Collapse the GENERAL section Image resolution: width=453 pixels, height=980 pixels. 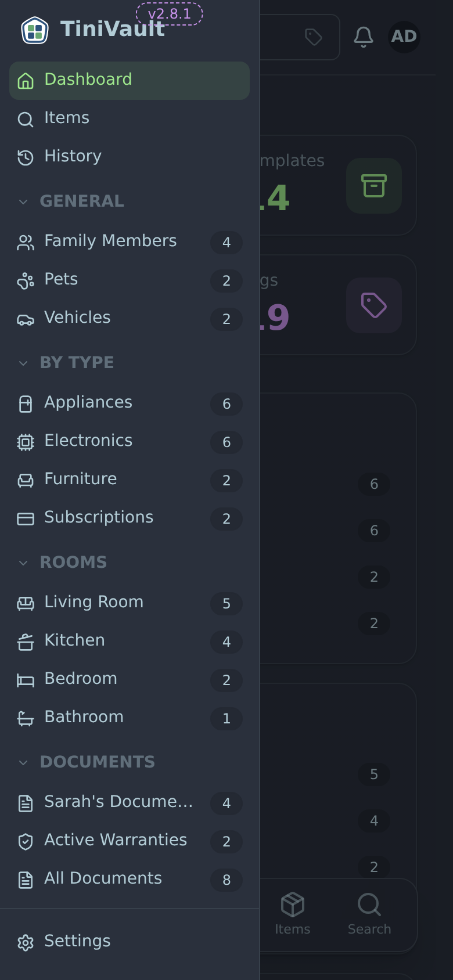click(x=23, y=201)
